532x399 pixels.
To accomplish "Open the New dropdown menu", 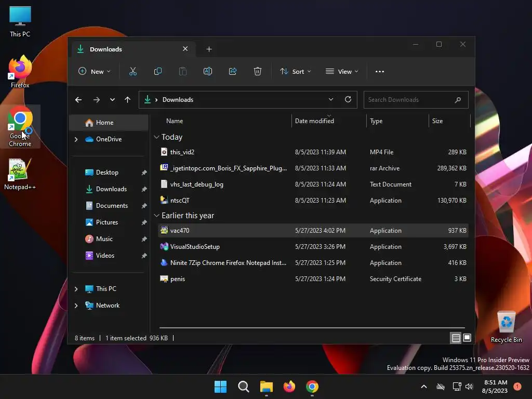I will coord(95,72).
